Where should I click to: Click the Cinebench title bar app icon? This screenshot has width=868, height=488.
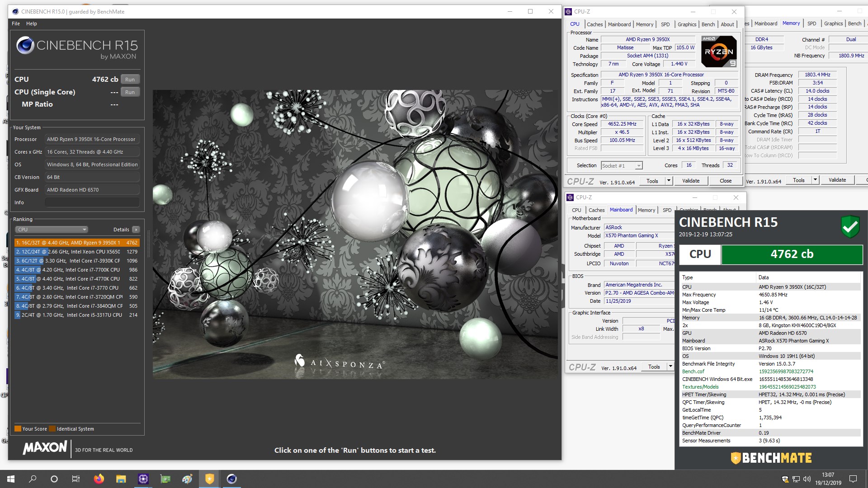(15, 12)
